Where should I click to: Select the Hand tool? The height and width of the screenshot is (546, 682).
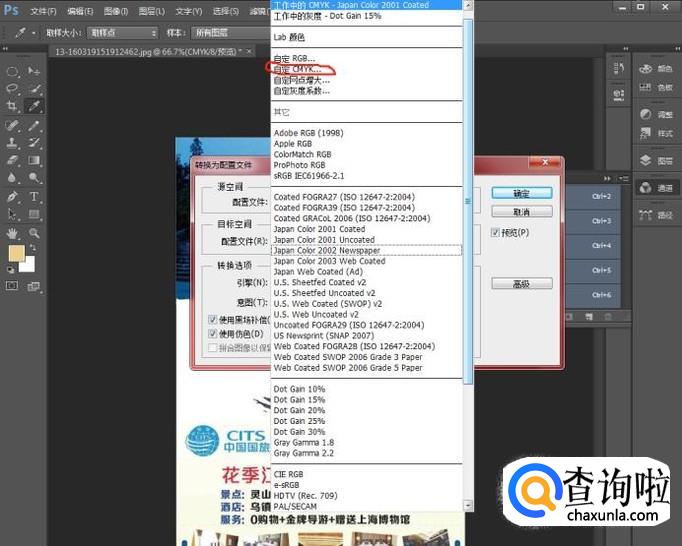[x=12, y=233]
